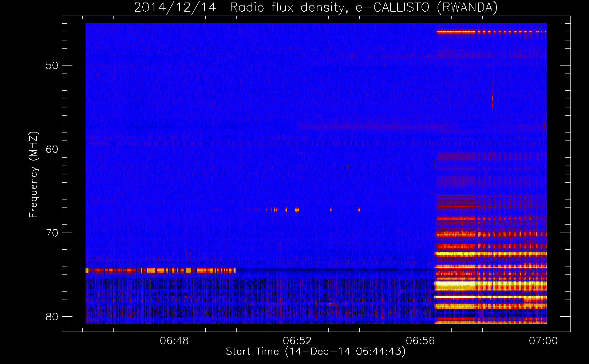Click the "60" frequency tick label
The image size is (589, 364).
[x=52, y=149]
